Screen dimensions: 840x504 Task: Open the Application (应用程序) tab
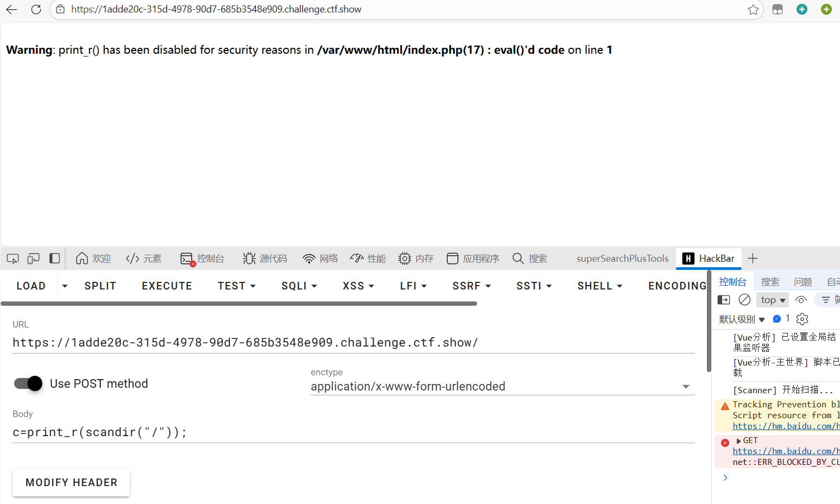[x=473, y=259]
